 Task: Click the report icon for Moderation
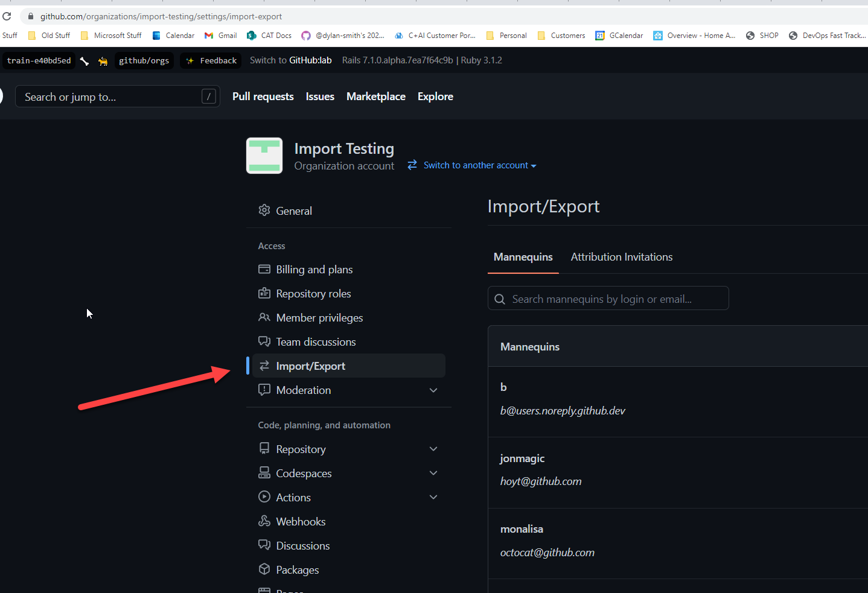264,390
